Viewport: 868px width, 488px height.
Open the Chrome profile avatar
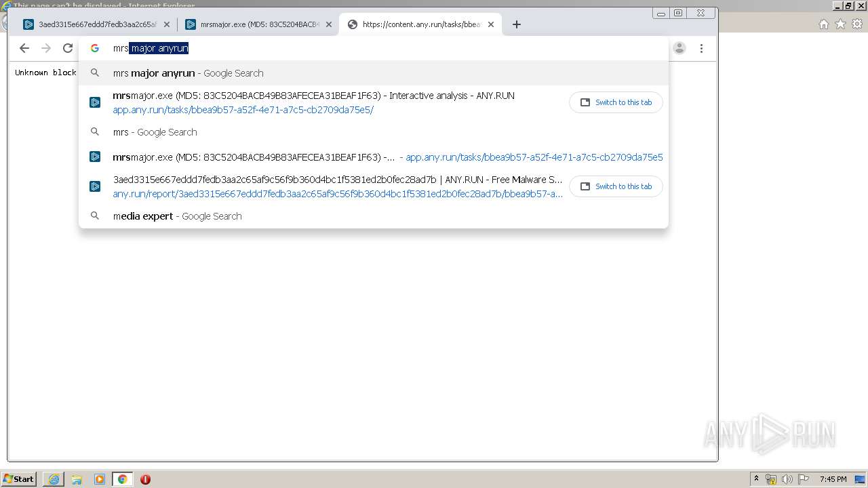679,48
